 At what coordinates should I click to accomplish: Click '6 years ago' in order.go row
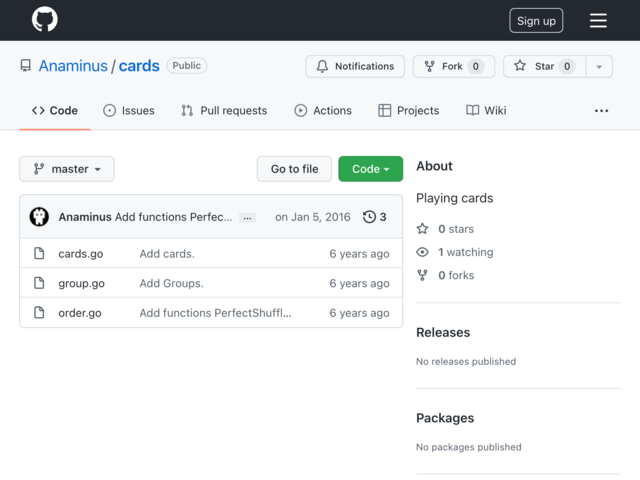359,313
